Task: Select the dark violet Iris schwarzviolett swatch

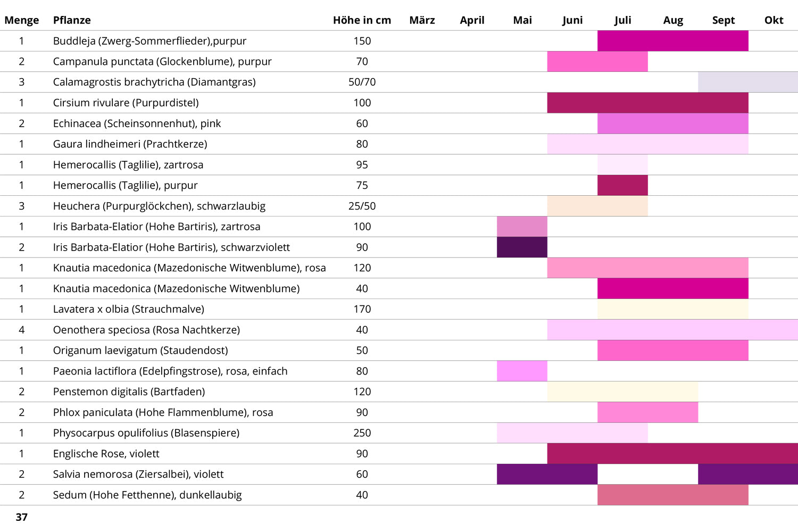Action: tap(522, 247)
